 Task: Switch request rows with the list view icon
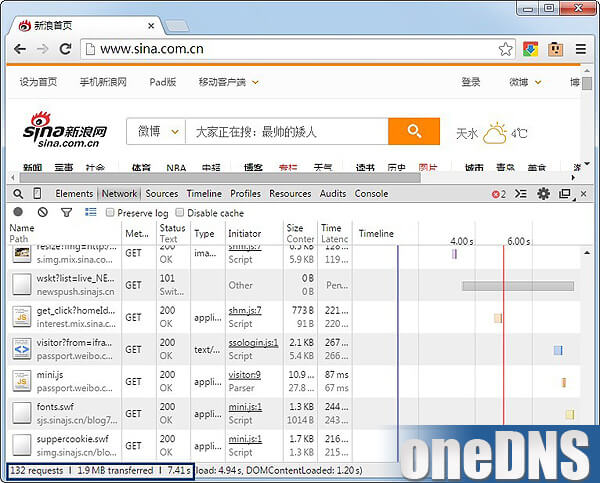pyautogui.click(x=91, y=212)
